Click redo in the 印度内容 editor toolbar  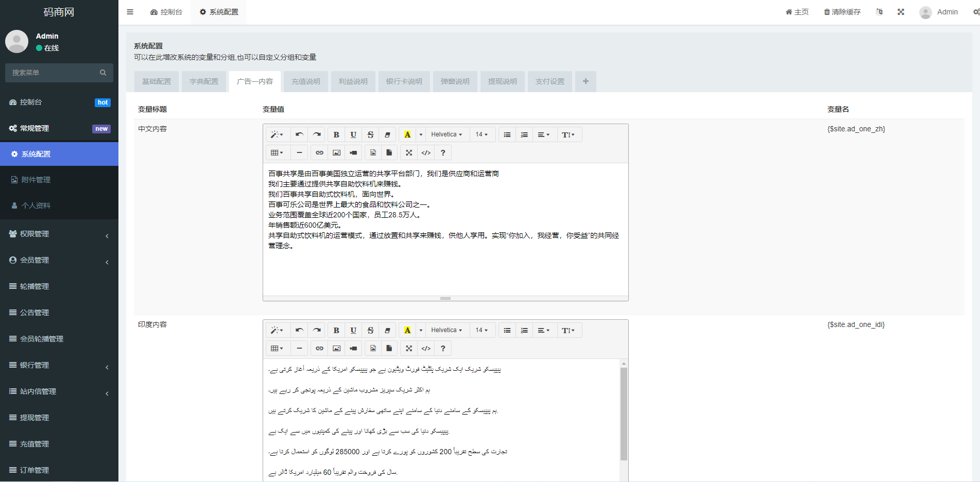click(x=317, y=330)
